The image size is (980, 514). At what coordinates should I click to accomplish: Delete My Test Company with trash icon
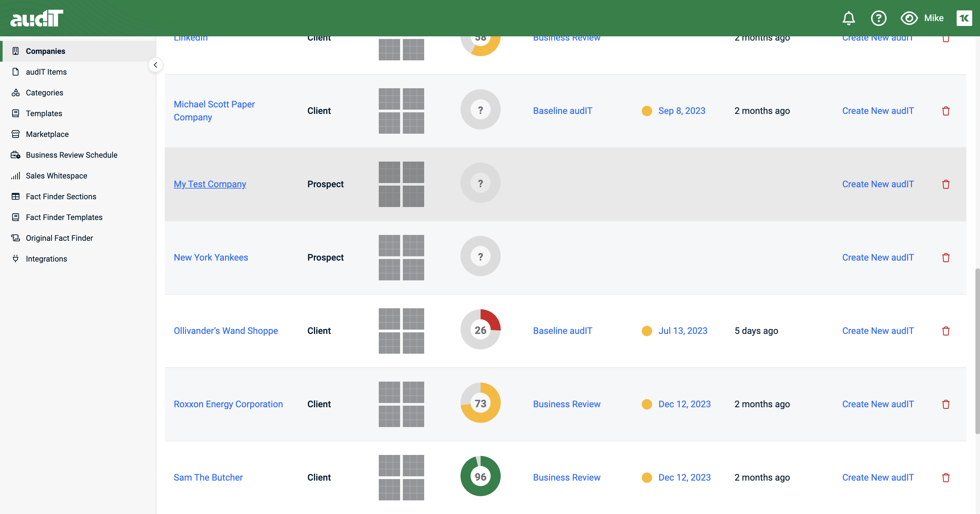[x=946, y=184]
